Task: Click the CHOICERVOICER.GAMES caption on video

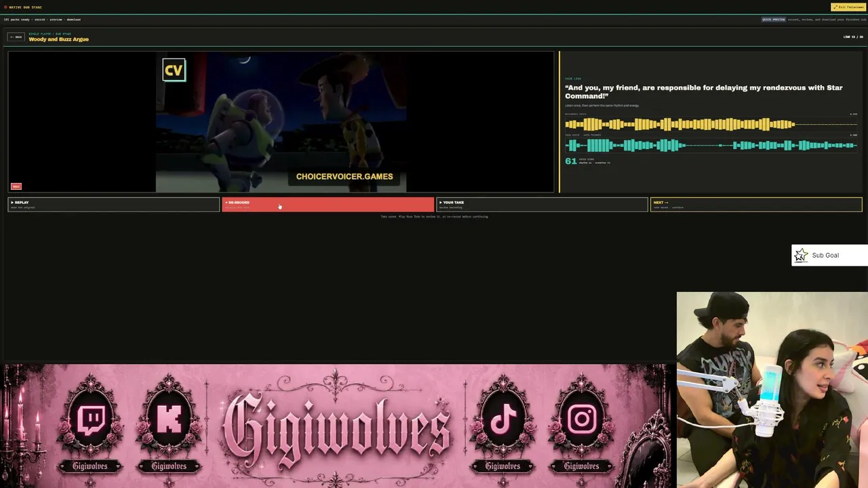Action: point(344,176)
